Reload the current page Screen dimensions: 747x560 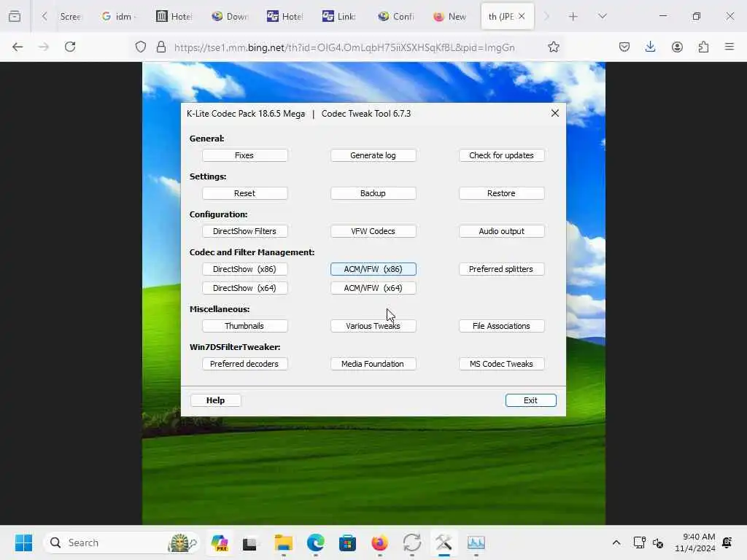[70, 47]
